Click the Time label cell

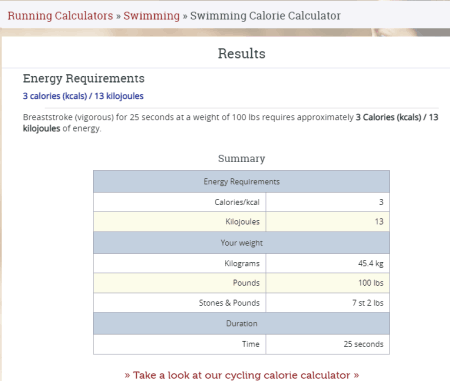click(180, 344)
